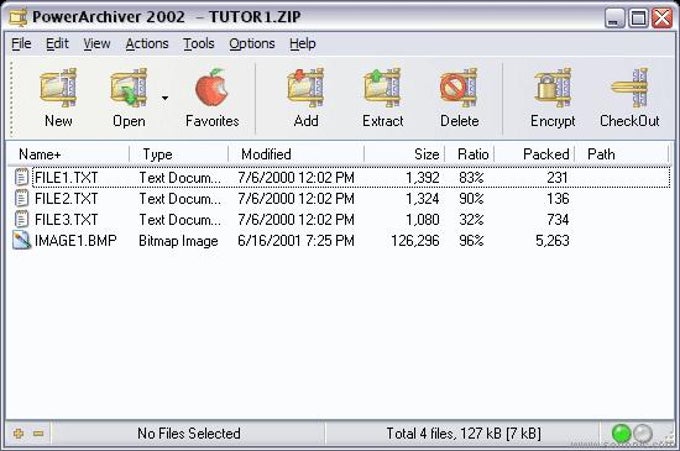Sort by the Size column header
This screenshot has width=680, height=451.
(x=405, y=154)
